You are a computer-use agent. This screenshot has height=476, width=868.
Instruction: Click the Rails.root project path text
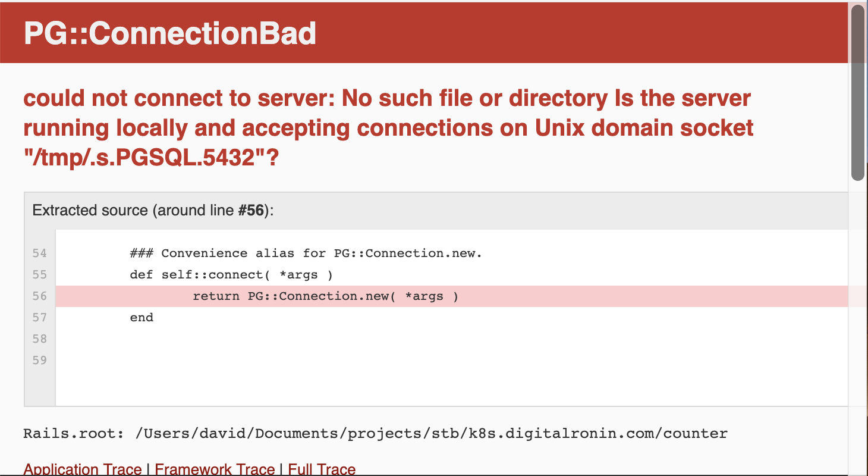pyautogui.click(x=431, y=433)
